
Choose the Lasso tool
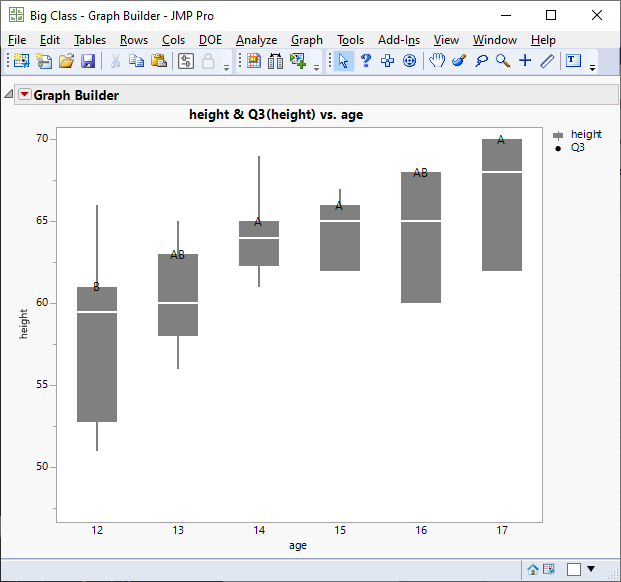[x=481, y=61]
